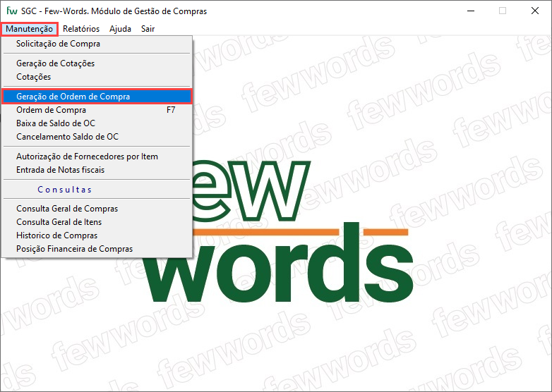Minimize the SGC window

[471, 11]
